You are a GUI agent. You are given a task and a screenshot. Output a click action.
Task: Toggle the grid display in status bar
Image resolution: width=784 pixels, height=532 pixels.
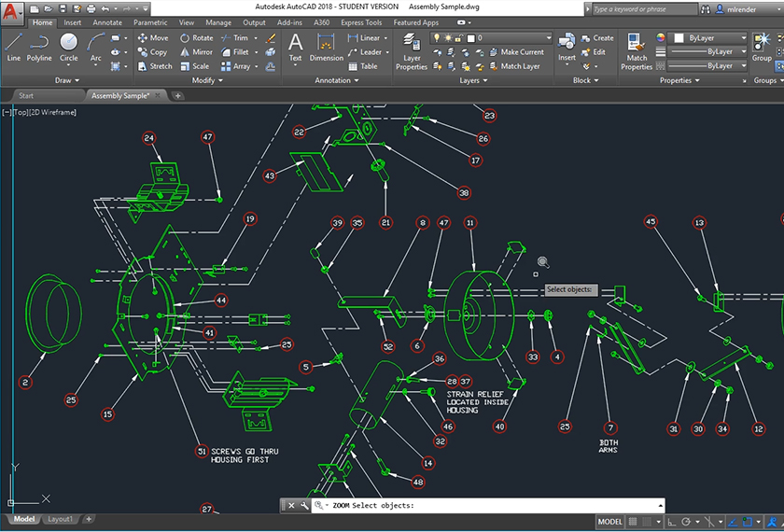click(635, 522)
